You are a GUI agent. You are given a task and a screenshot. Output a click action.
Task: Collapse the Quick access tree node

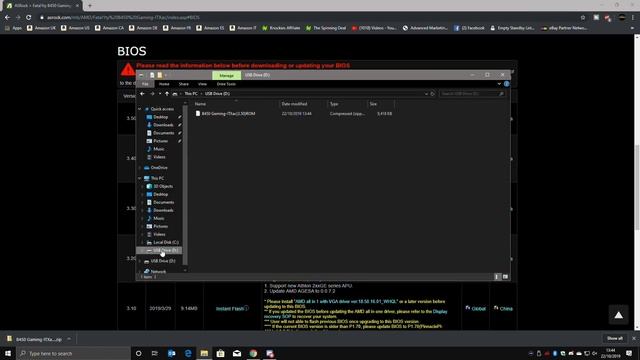140,109
